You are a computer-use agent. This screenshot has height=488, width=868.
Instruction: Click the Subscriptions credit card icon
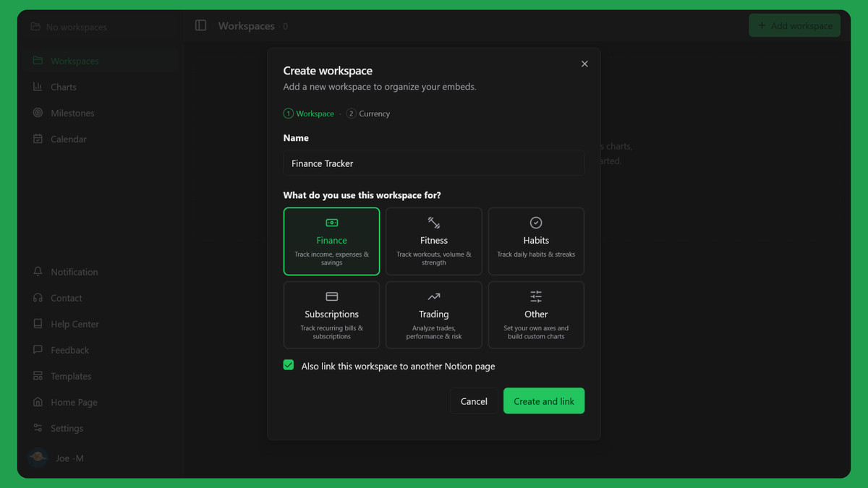tap(331, 296)
